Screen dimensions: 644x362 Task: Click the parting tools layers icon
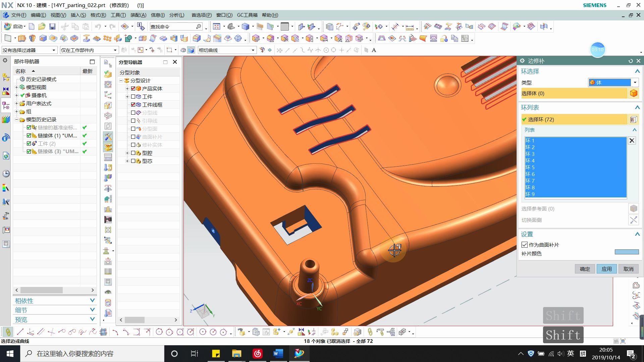[x=108, y=147]
